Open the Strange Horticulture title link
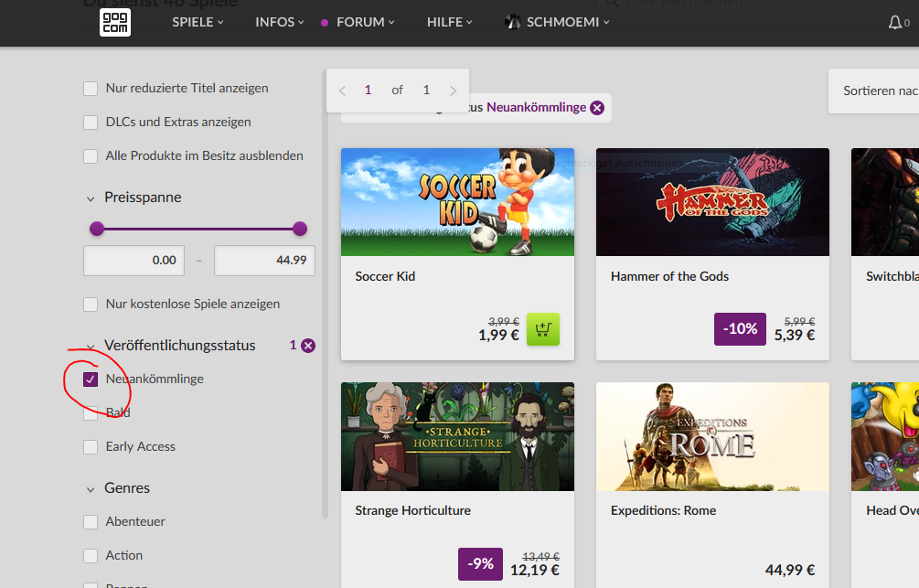The width and height of the screenshot is (919, 588). 412,510
